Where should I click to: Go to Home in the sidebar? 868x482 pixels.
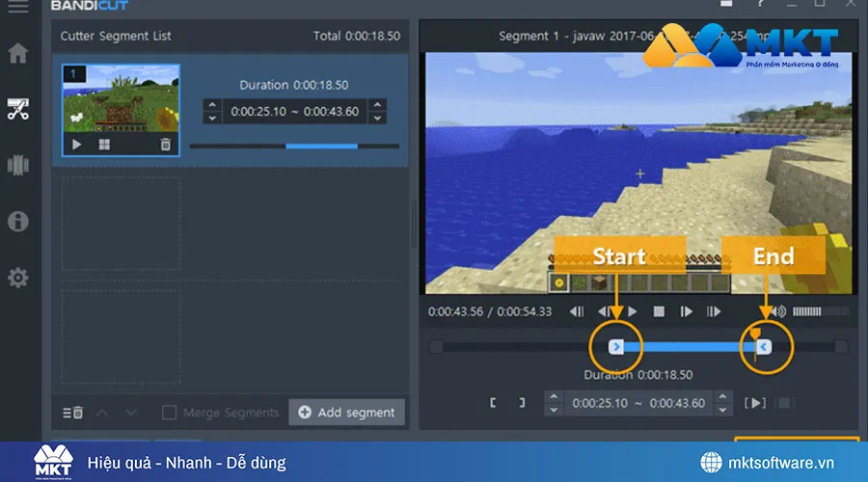17,53
